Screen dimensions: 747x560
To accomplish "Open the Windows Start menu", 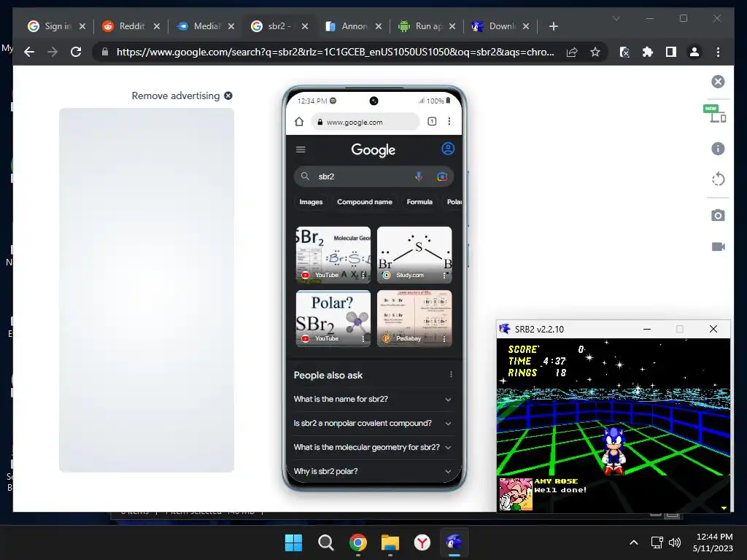I will pos(293,542).
